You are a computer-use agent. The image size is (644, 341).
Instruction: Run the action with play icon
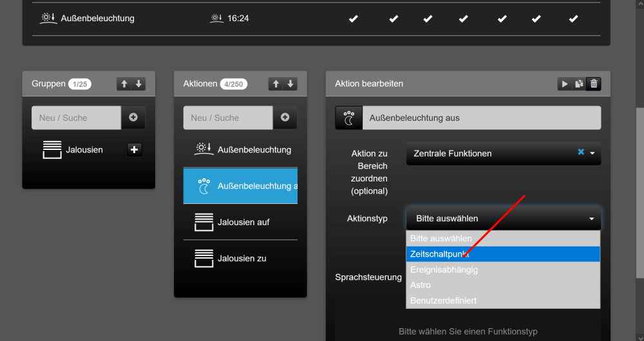pyautogui.click(x=565, y=84)
